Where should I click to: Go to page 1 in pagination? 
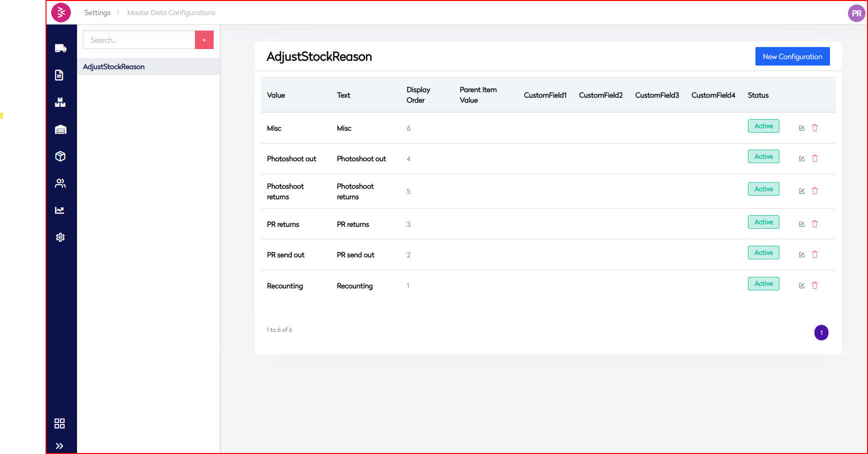click(x=821, y=333)
